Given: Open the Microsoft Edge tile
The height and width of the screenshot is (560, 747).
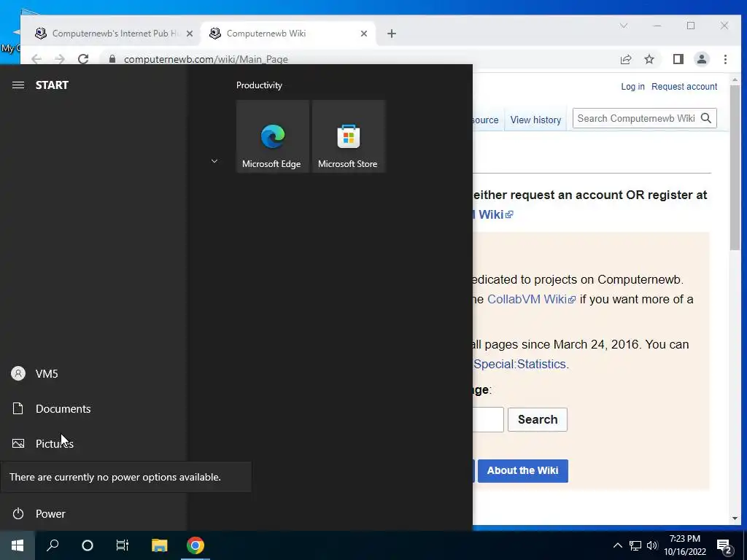Looking at the screenshot, I should 273,136.
